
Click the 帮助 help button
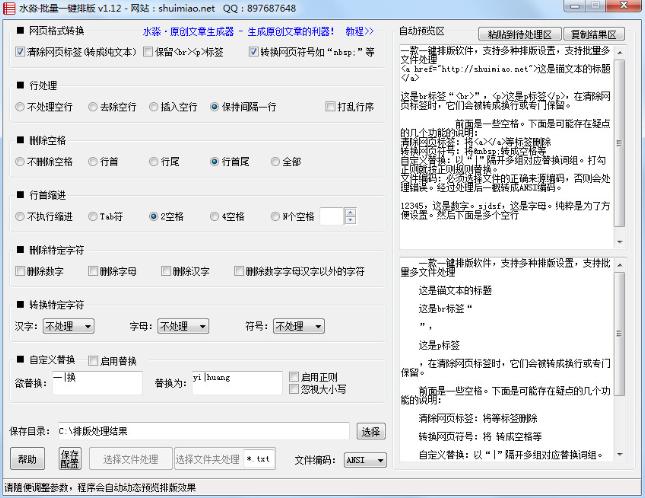26,459
